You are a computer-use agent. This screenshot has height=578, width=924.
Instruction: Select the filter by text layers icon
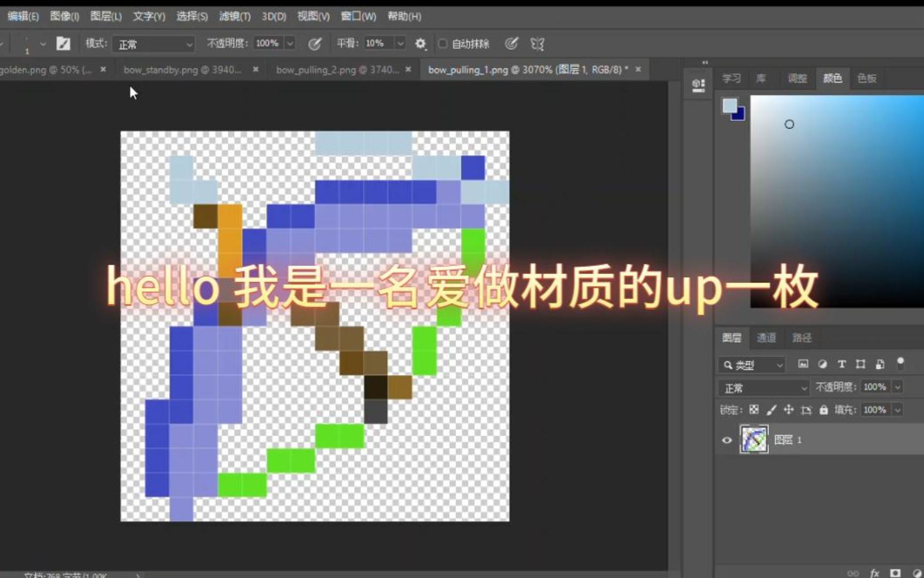pyautogui.click(x=841, y=364)
